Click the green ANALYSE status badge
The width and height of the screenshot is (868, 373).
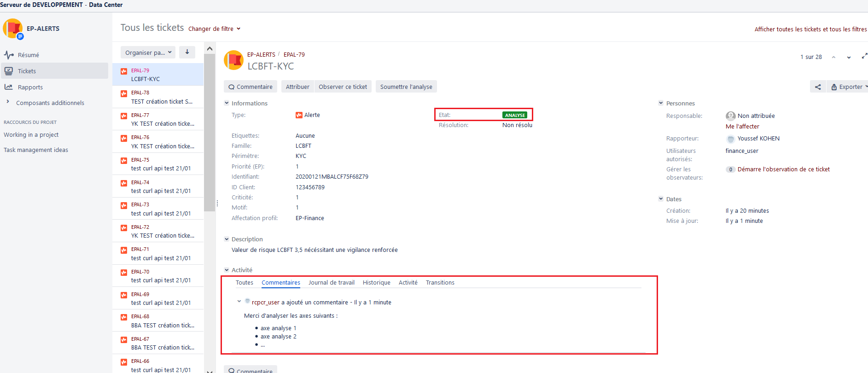(x=514, y=115)
